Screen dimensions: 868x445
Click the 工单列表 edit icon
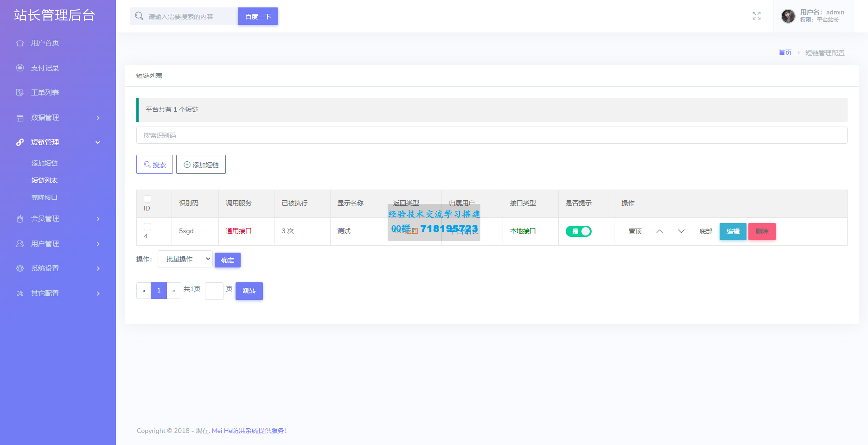[x=20, y=93]
